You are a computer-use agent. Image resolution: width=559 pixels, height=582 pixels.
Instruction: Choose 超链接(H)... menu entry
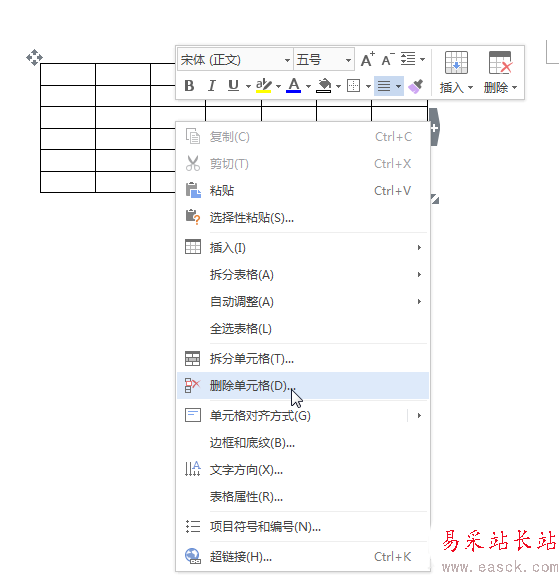coord(303,557)
